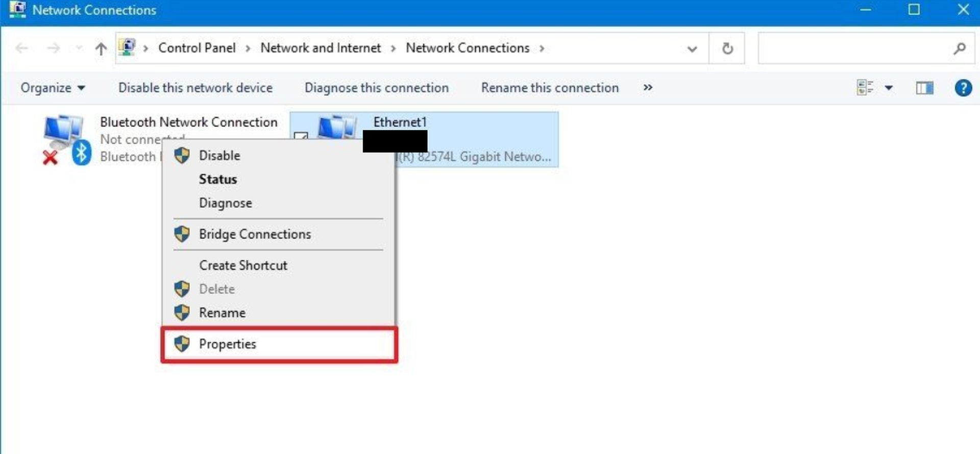Open Help with question mark icon
Viewport: 980px width, 454px height.
click(x=963, y=88)
